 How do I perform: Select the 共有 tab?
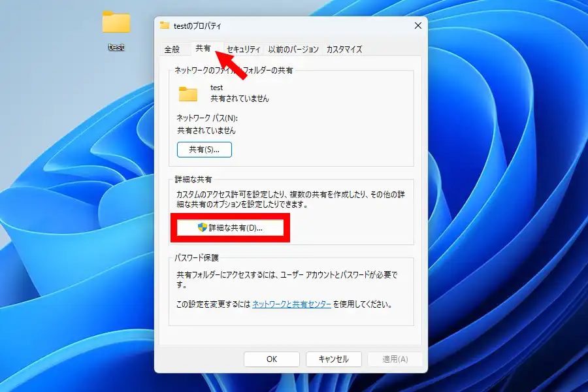click(x=203, y=48)
